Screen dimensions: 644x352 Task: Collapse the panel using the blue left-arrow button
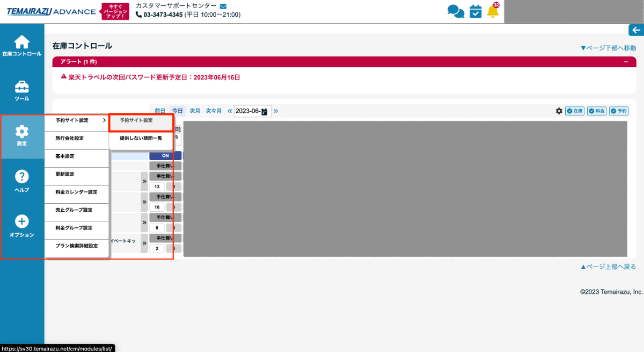pos(636,30)
